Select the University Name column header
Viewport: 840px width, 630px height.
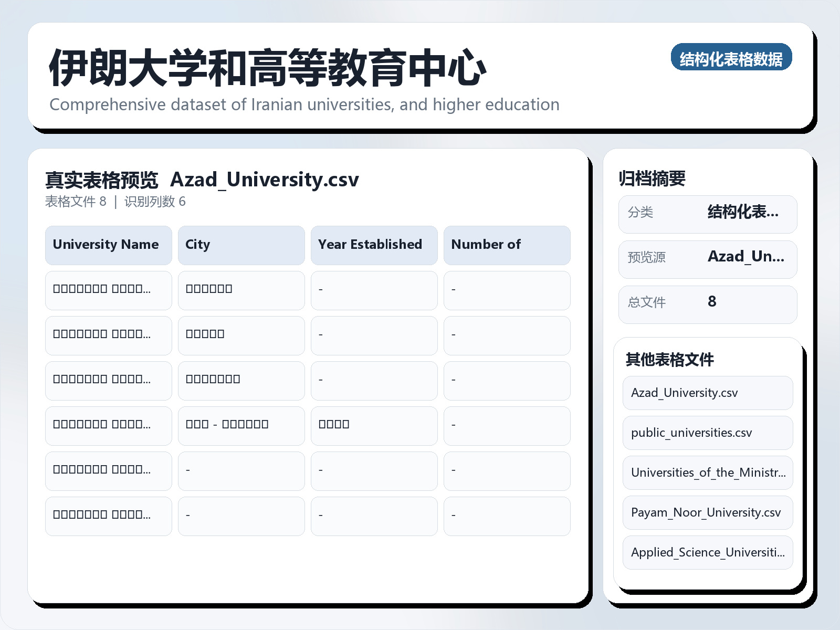point(108,245)
